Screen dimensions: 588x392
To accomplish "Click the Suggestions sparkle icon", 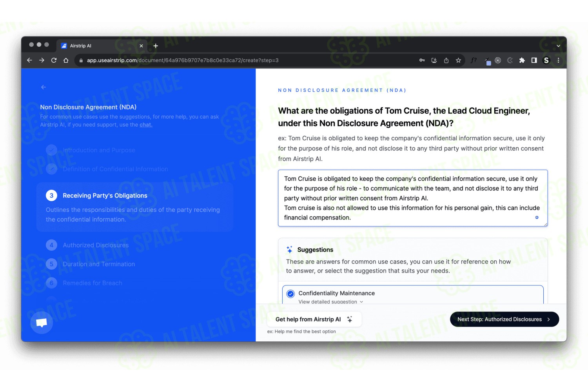I will (x=289, y=249).
